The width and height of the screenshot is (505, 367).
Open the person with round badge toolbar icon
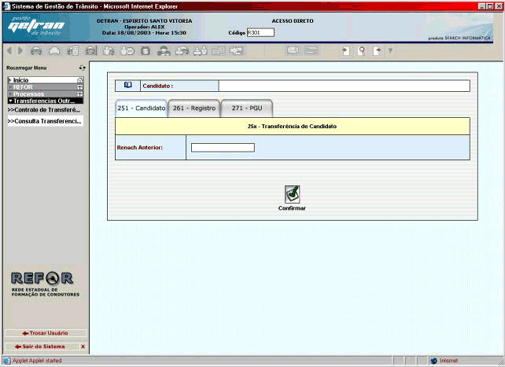(127, 51)
